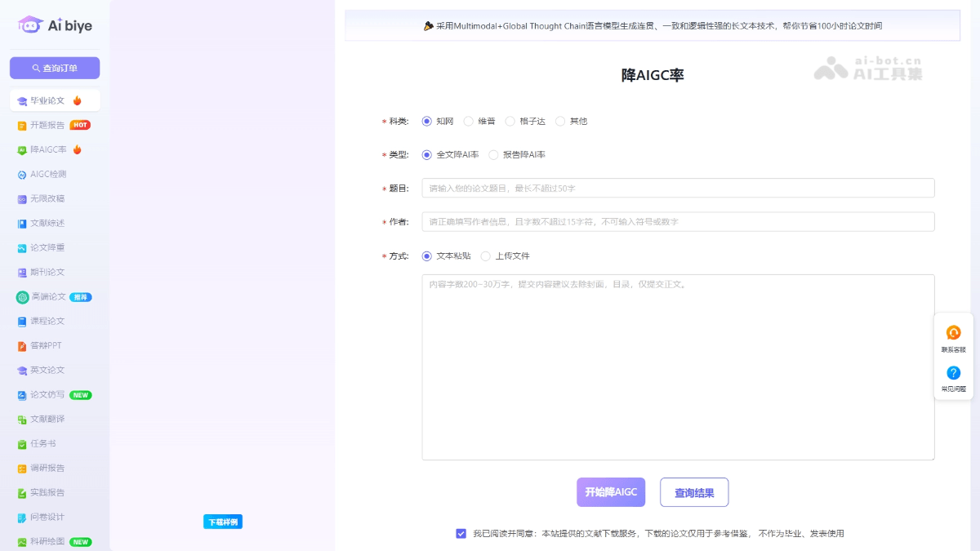This screenshot has width=980, height=551.
Task: Click the 答辩PPT orange file icon
Action: click(x=22, y=346)
